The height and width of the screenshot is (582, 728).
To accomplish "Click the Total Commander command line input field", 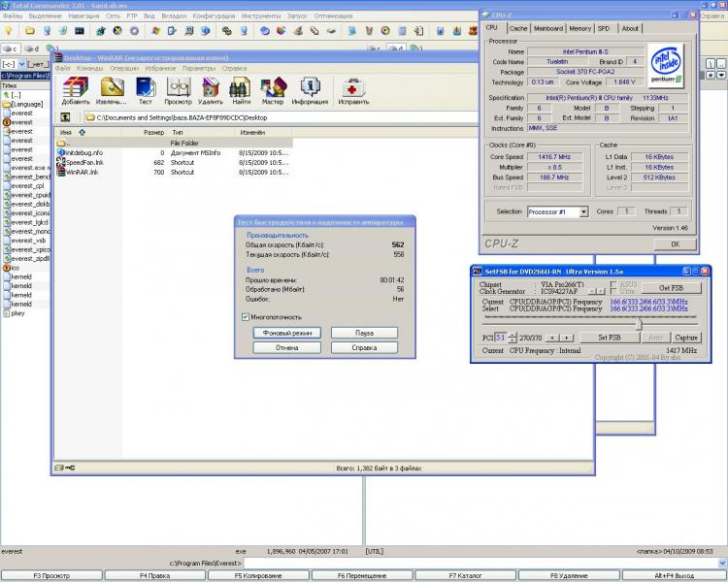I will [x=480, y=563].
